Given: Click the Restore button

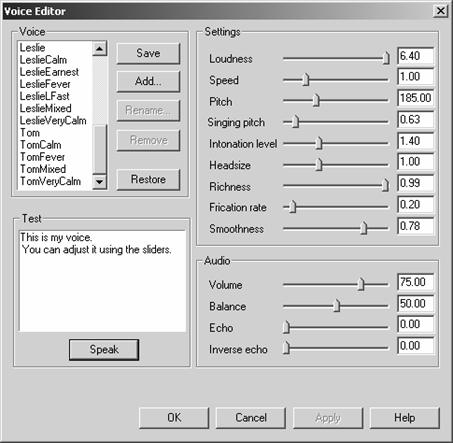Looking at the screenshot, I should [x=148, y=180].
